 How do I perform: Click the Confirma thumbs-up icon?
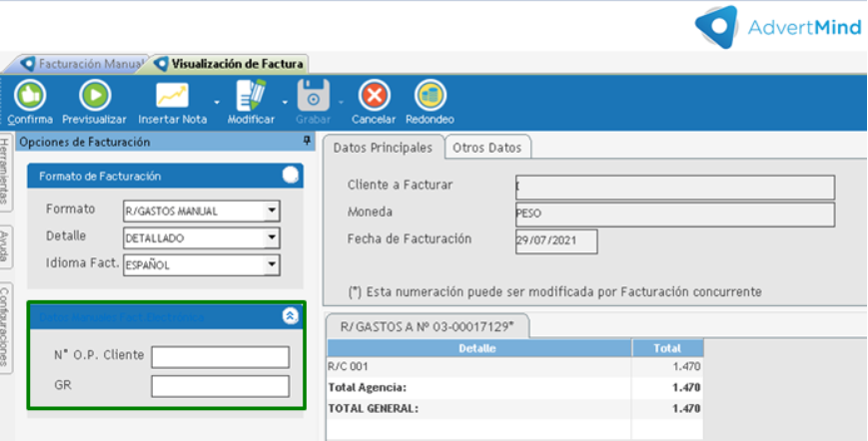(29, 96)
